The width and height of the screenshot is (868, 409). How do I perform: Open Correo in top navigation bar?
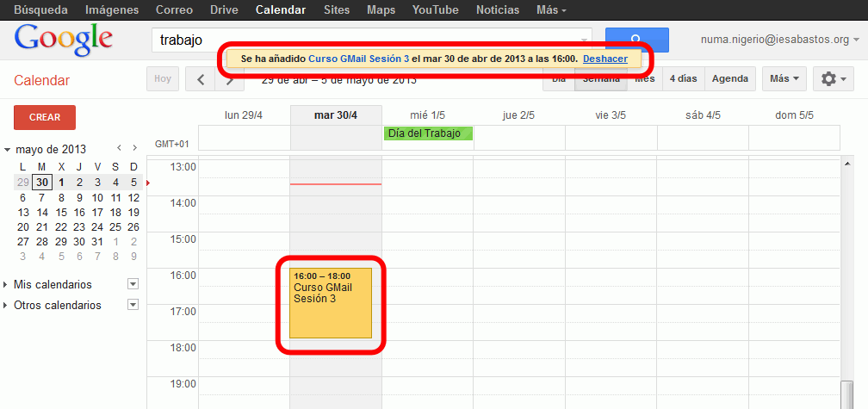coord(174,10)
